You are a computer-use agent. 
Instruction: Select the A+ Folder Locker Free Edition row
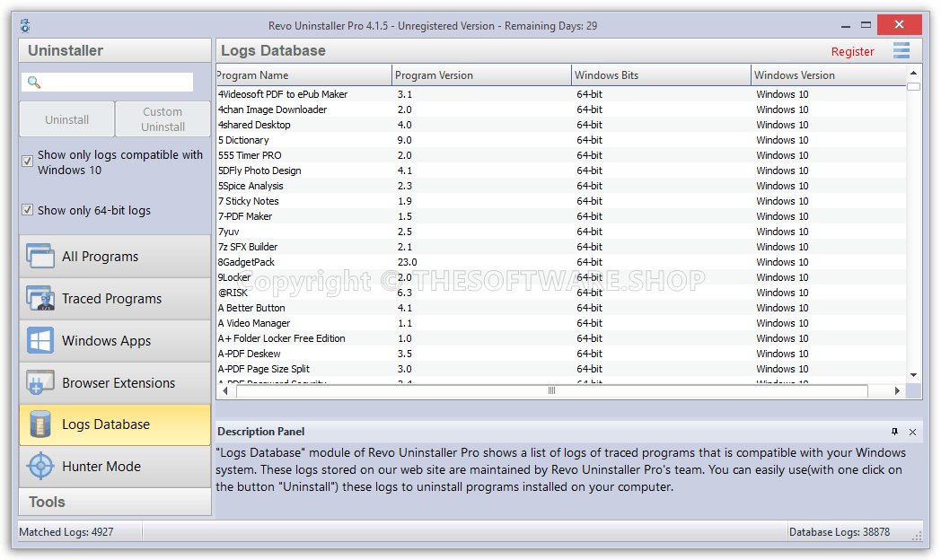pos(561,338)
